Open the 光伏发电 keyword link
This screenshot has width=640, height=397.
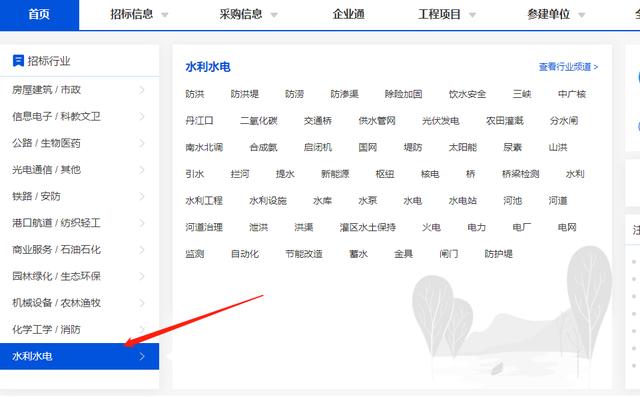440,121
